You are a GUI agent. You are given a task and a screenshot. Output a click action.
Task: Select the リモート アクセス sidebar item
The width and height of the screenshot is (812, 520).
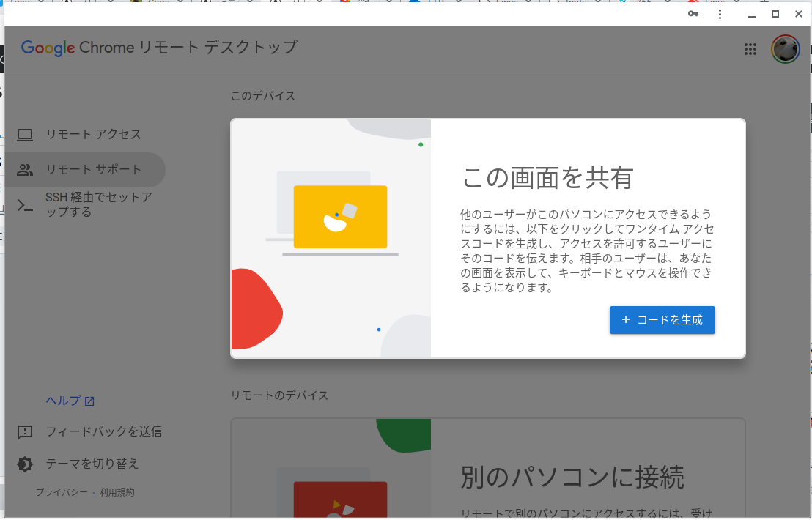click(x=86, y=135)
